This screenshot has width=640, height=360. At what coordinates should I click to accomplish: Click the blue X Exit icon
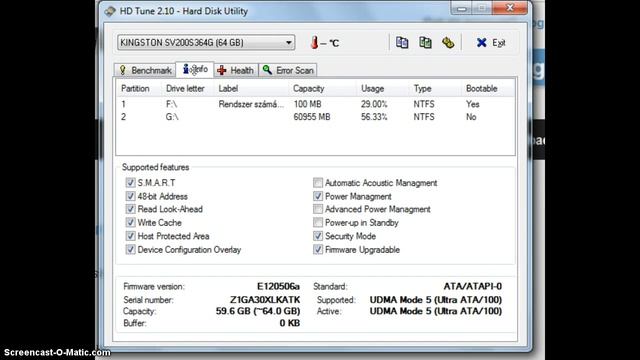[x=482, y=42]
